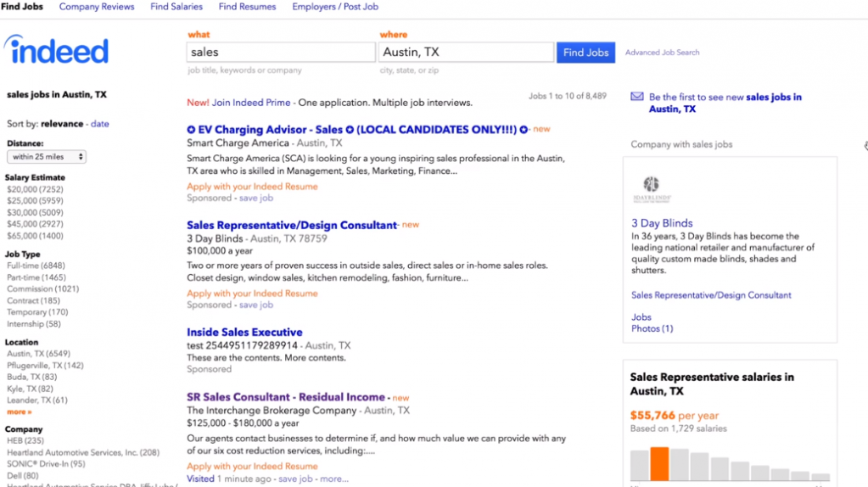The width and height of the screenshot is (868, 487).
Task: Filter salary estimate $20,000
Action: (x=35, y=189)
